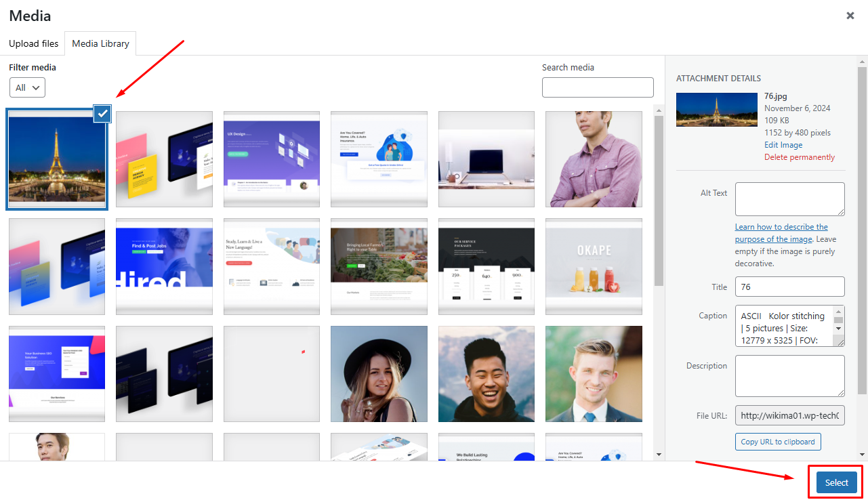Screen dimensions: 868x502
Task: Open 'Learn how to describe the purpose' link
Action: coord(781,233)
